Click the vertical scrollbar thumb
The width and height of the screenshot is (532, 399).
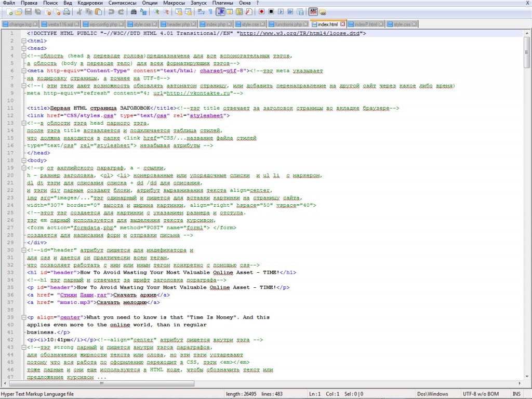tap(527, 52)
